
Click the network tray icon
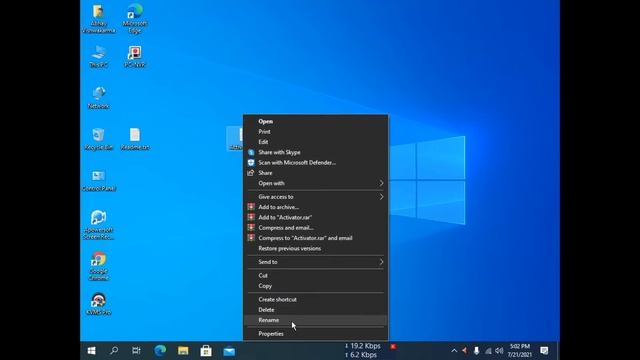tap(488, 351)
